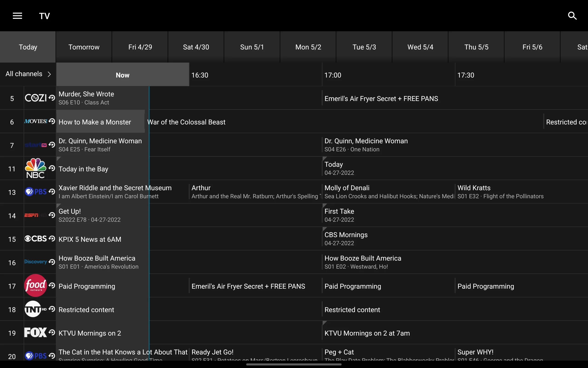
Task: Select the COZI TV channel logo
Action: click(x=36, y=98)
